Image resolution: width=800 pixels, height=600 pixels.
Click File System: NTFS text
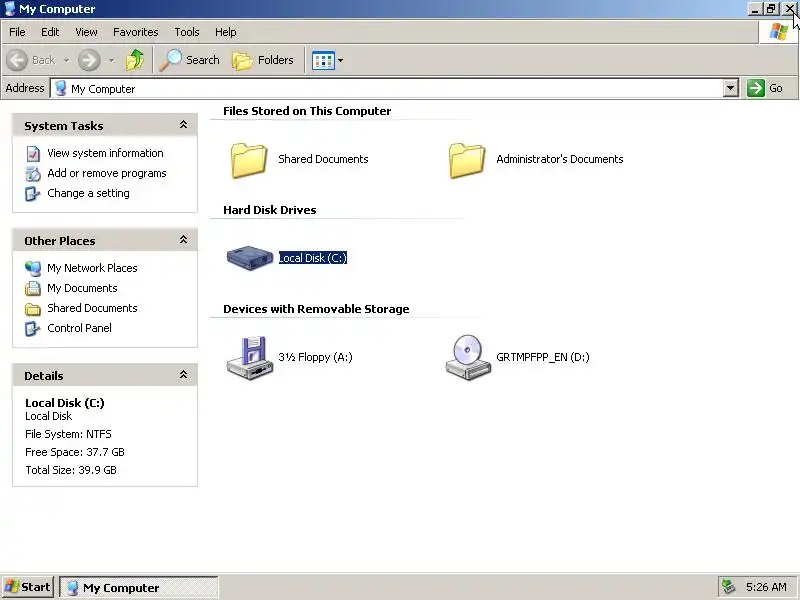tap(68, 434)
